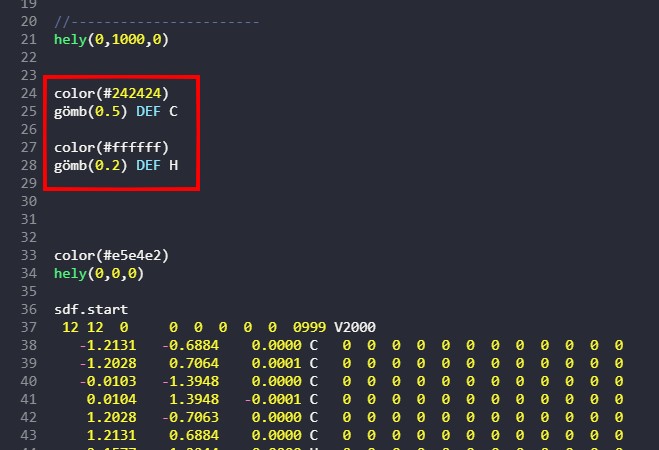Image resolution: width=659 pixels, height=450 pixels.
Task: Click the gömb(0.2) sphere call
Action: (91, 165)
